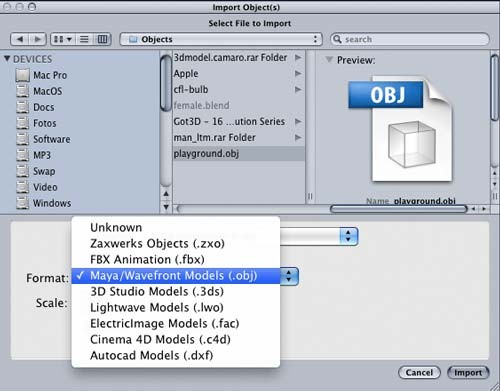The image size is (500, 391).
Task: Select the Swap drive icon
Action: click(22, 171)
